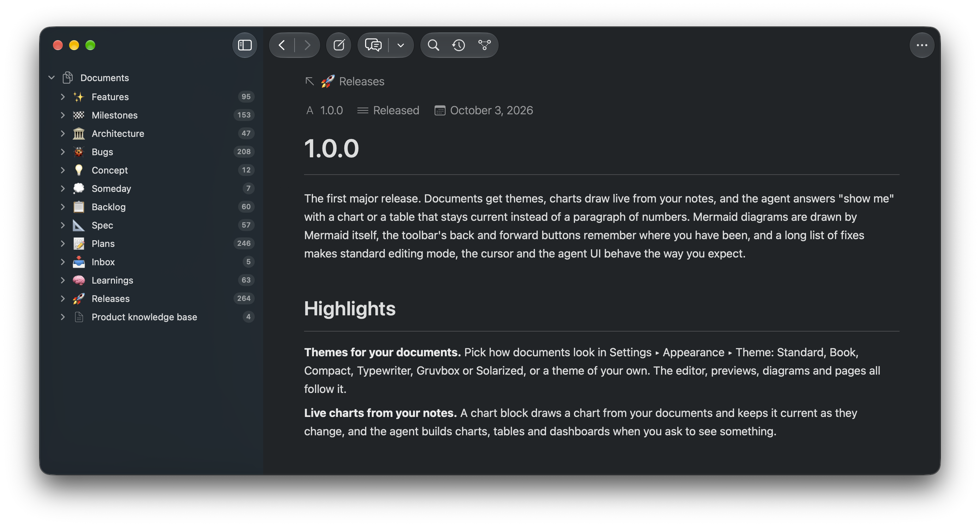Viewport: 980px width, 527px height.
Task: Expand the Features folder chevron
Action: pyautogui.click(x=62, y=97)
